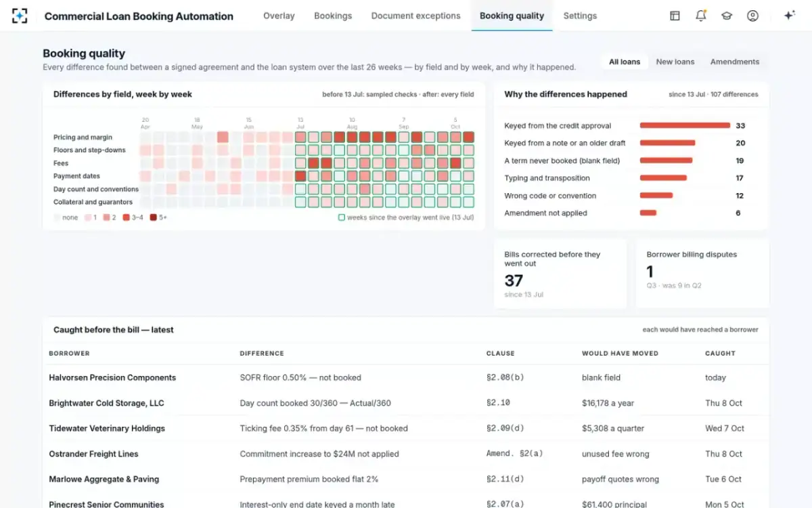812x508 pixels.
Task: Open Brightwater Cold Storage, LLC row
Action: [x=406, y=403]
